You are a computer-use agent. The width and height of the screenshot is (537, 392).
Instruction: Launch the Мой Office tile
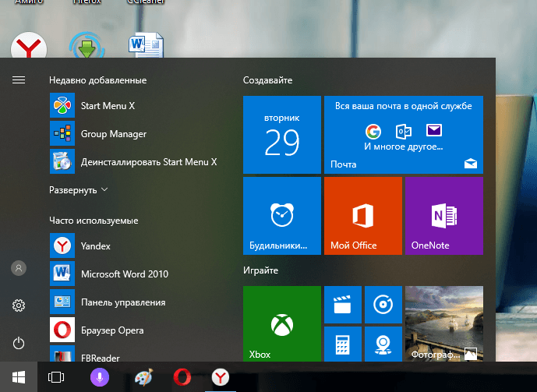(x=362, y=215)
